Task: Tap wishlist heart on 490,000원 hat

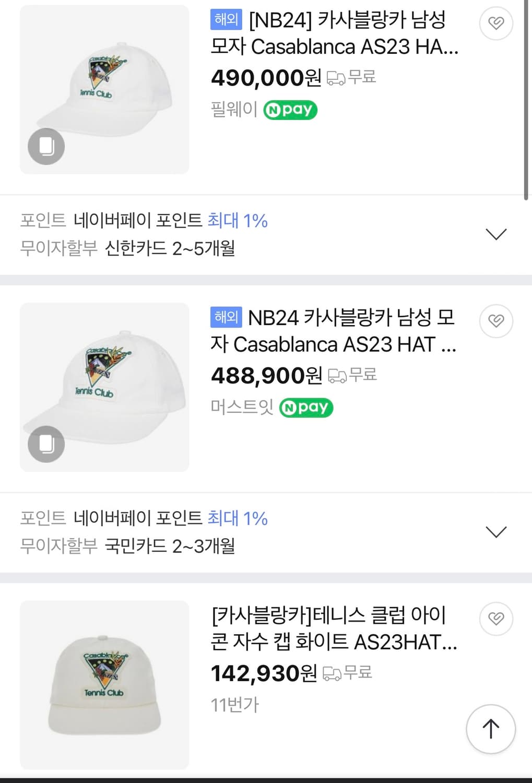Action: click(496, 23)
